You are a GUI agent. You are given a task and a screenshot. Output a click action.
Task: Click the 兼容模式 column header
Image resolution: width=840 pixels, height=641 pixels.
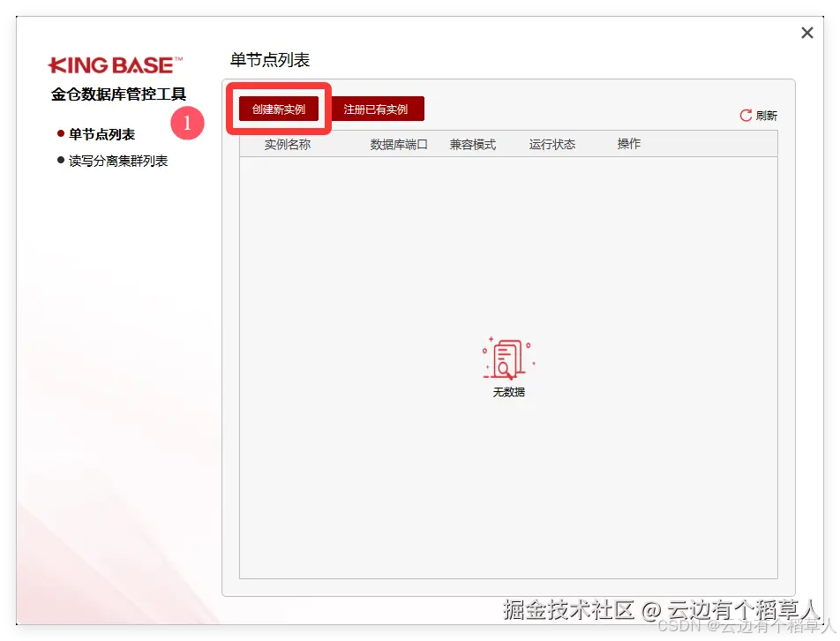tap(474, 144)
